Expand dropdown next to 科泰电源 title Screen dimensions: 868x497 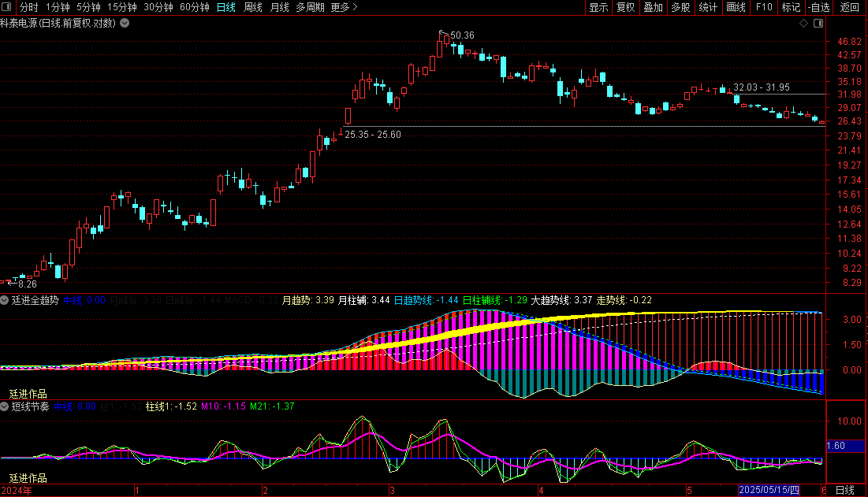click(x=125, y=23)
